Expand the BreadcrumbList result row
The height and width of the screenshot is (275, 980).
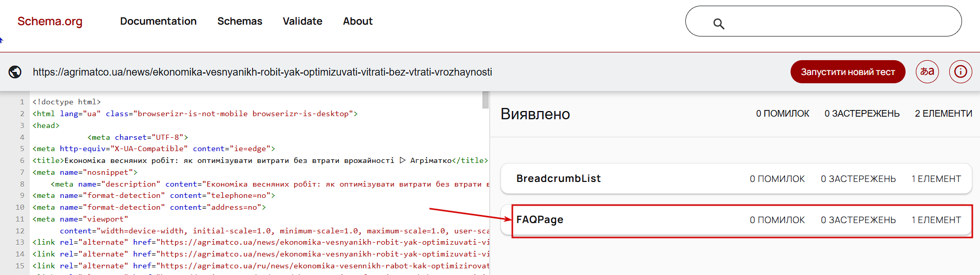(x=736, y=178)
